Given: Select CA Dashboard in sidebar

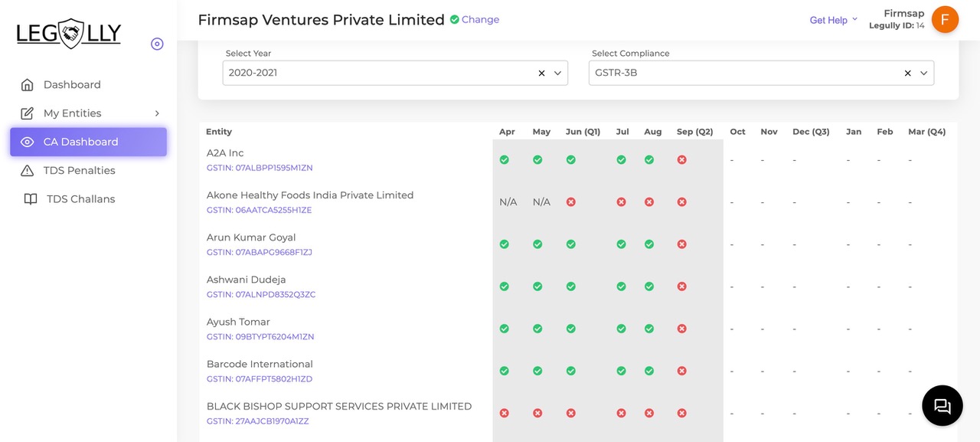Looking at the screenshot, I should tap(88, 142).
